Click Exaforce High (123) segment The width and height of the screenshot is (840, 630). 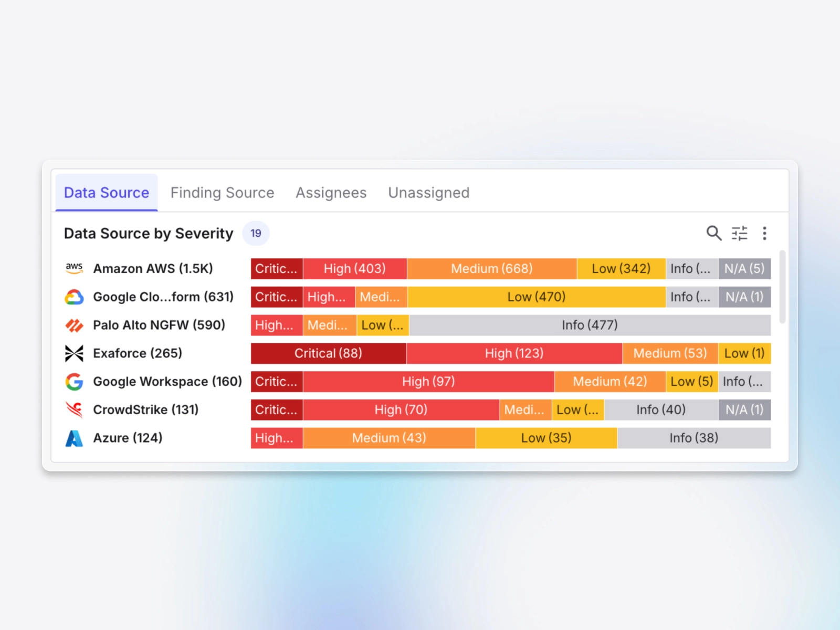pyautogui.click(x=514, y=353)
